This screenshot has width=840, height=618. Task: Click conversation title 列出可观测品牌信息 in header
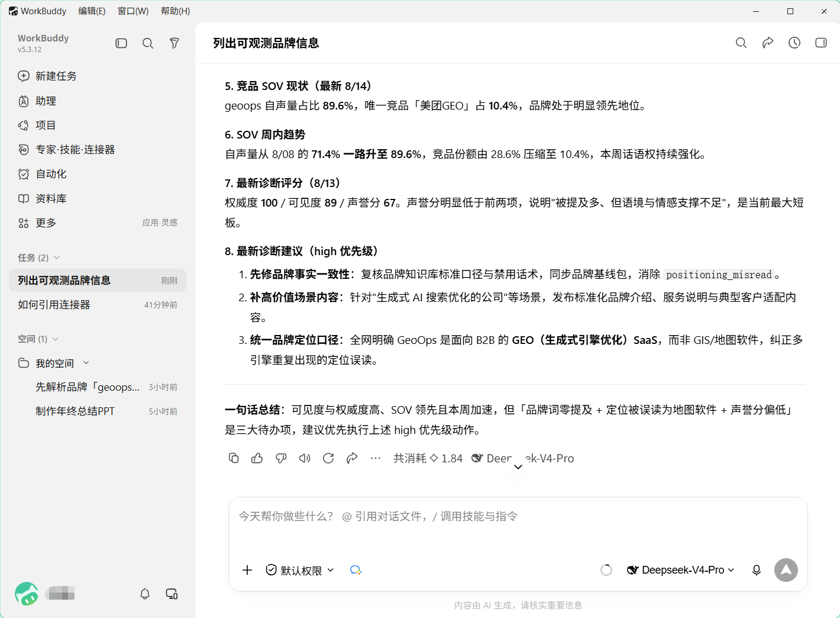[266, 43]
